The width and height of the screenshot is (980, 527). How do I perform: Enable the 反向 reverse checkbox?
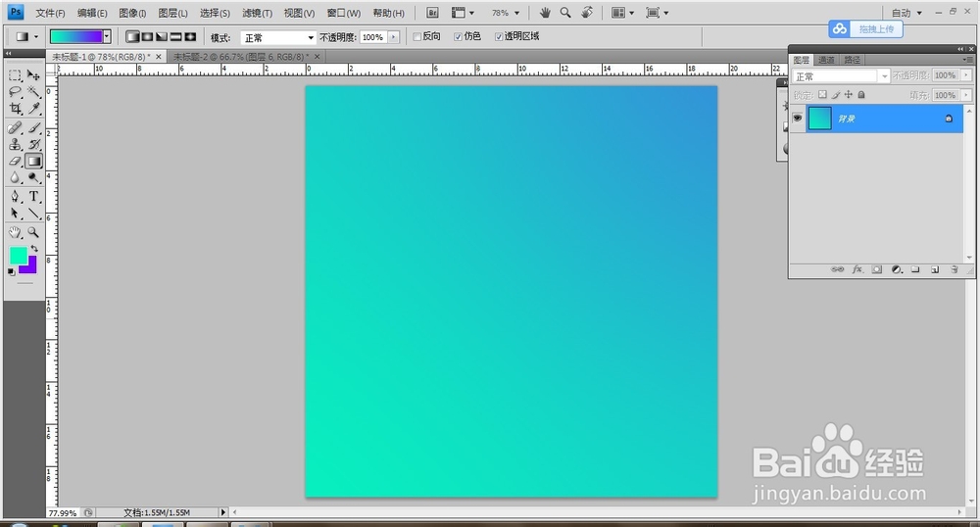(416, 37)
